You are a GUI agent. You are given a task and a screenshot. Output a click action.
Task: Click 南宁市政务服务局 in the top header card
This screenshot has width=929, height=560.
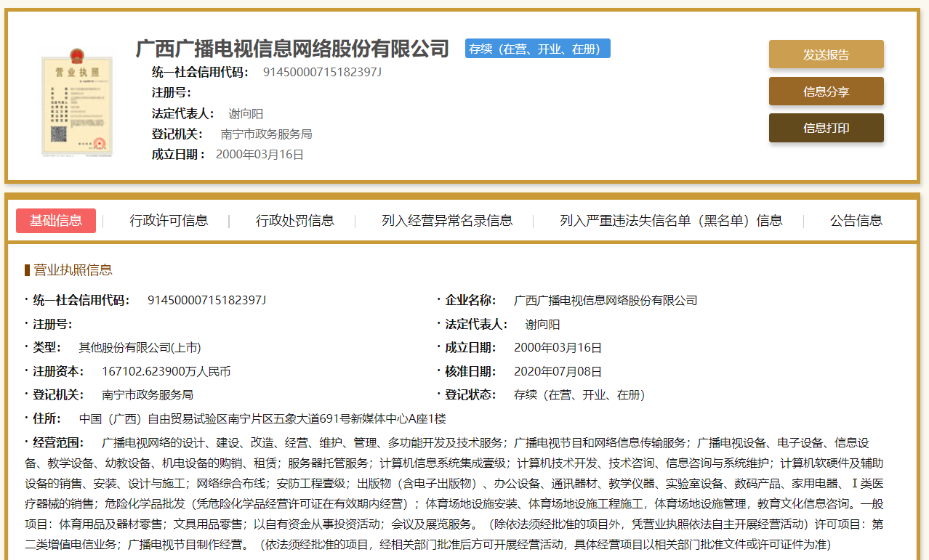[x=266, y=134]
